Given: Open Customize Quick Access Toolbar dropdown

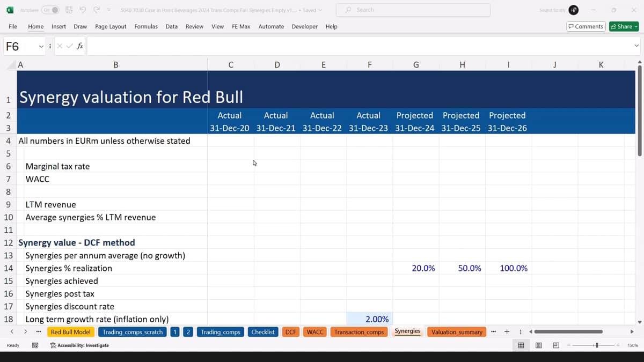Looking at the screenshot, I should pyautogui.click(x=109, y=10).
